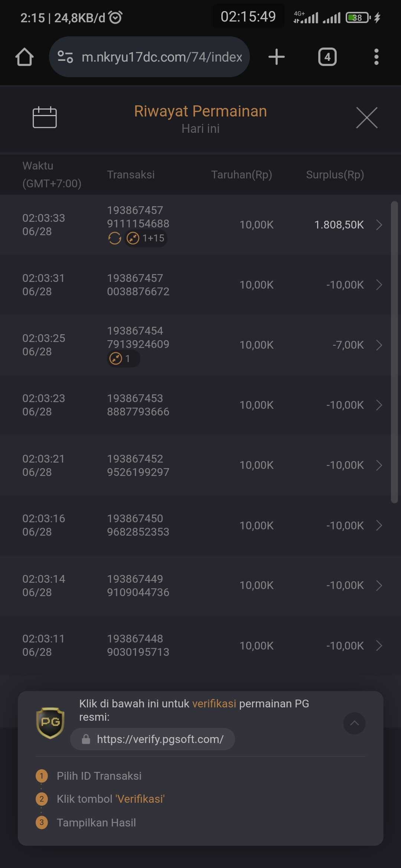The height and width of the screenshot is (868, 401).
Task: Tap the free spin icon on 02:03:33 row
Action: (114, 238)
